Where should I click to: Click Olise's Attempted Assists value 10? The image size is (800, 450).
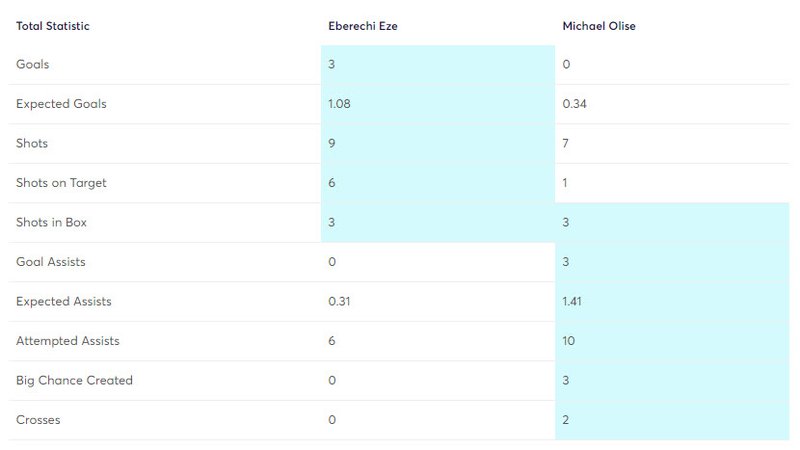click(x=569, y=341)
